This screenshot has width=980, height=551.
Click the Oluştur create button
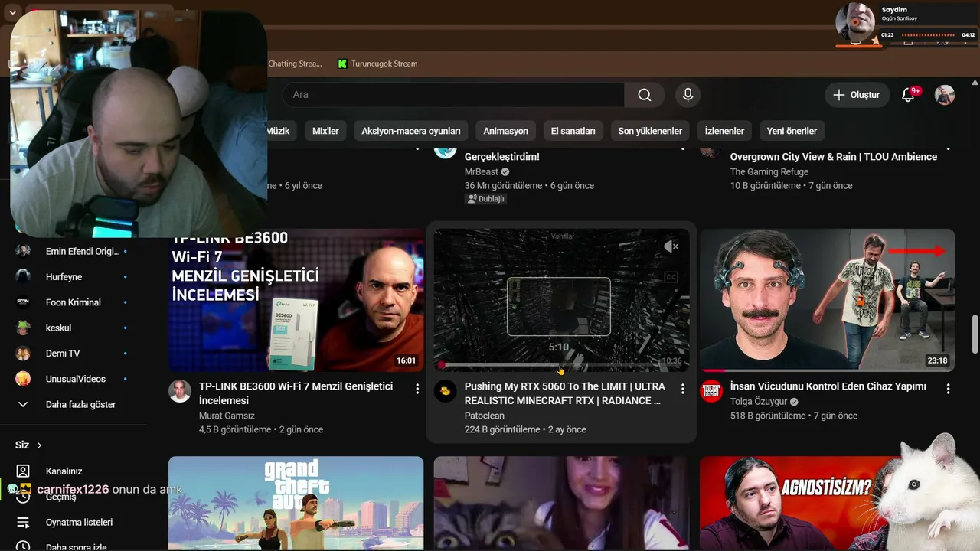point(857,95)
